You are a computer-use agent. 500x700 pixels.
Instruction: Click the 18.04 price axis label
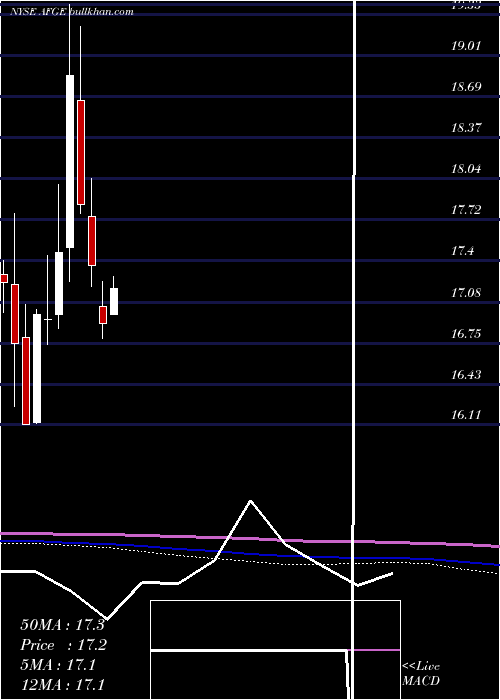[x=466, y=169]
